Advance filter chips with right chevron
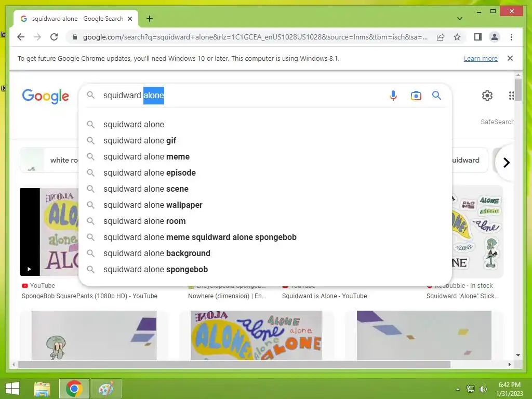The height and width of the screenshot is (399, 532). click(506, 163)
